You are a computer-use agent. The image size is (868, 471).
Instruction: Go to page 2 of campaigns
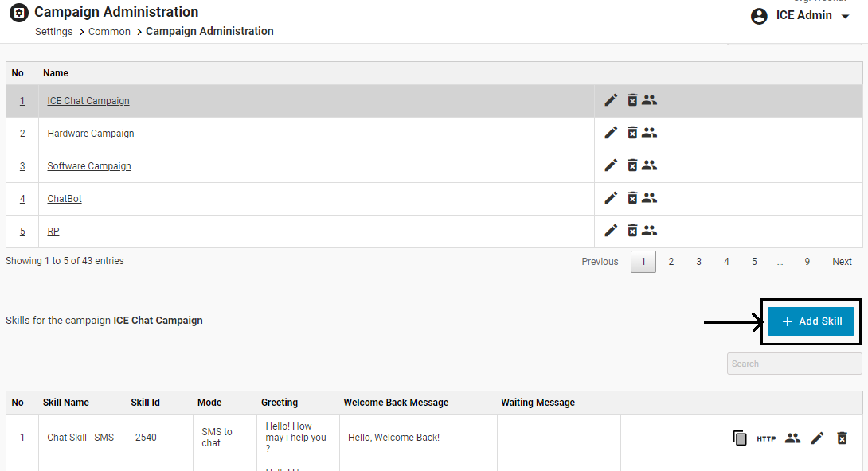671,262
